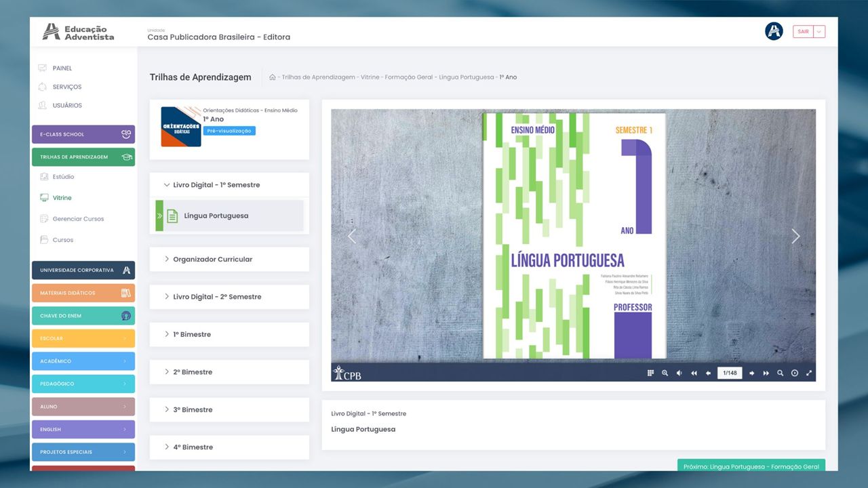
Task: Expand the PEDAGÓGICO sidebar section
Action: coord(83,384)
